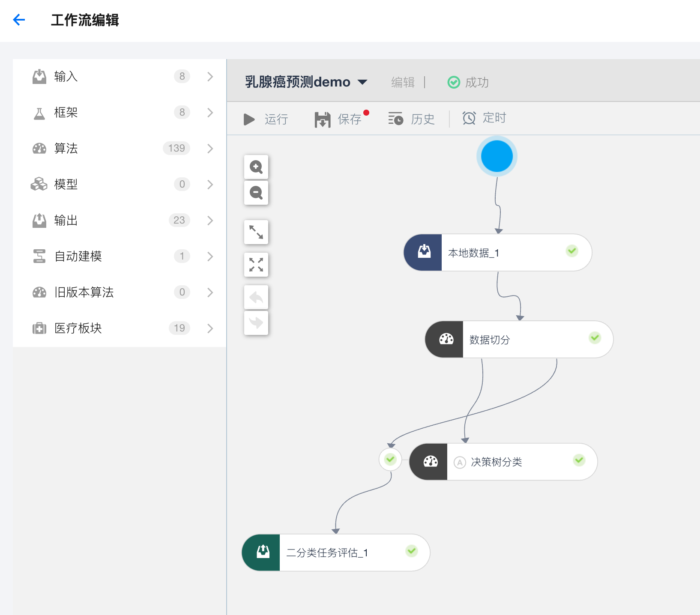Click the green check on 数据切分

(x=595, y=337)
